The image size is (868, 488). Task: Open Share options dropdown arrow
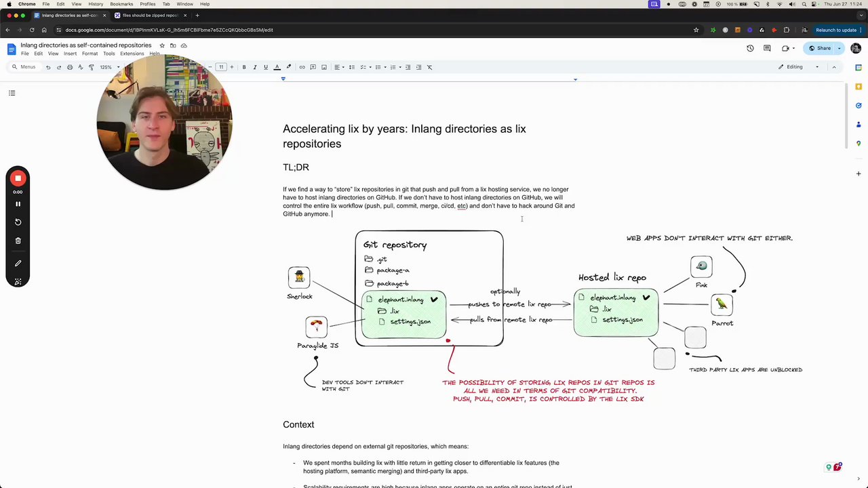[x=840, y=48]
